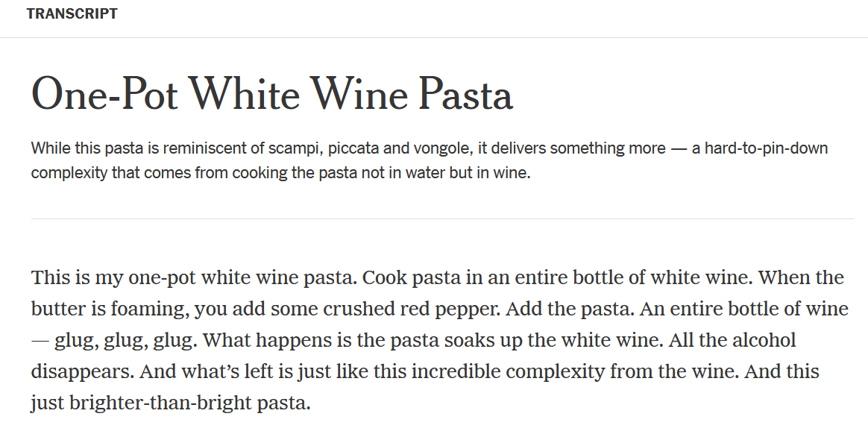Click the TRANSCRIPT header label
868x437 pixels.
[x=72, y=14]
